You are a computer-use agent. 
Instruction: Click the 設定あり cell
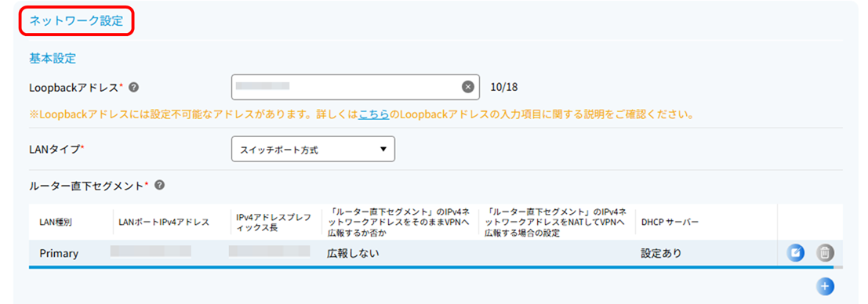(x=661, y=254)
